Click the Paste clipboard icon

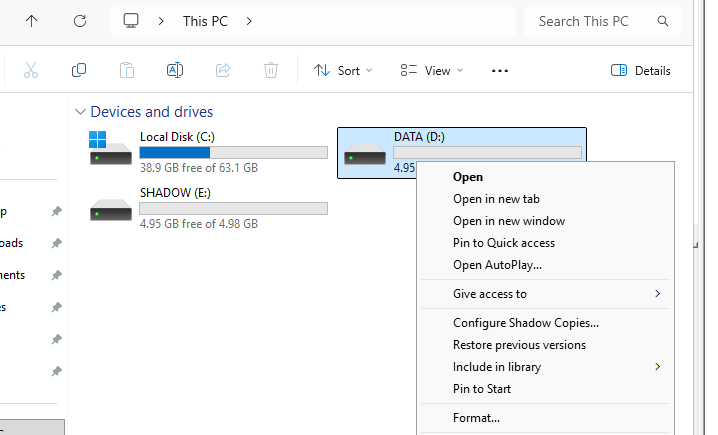point(127,70)
